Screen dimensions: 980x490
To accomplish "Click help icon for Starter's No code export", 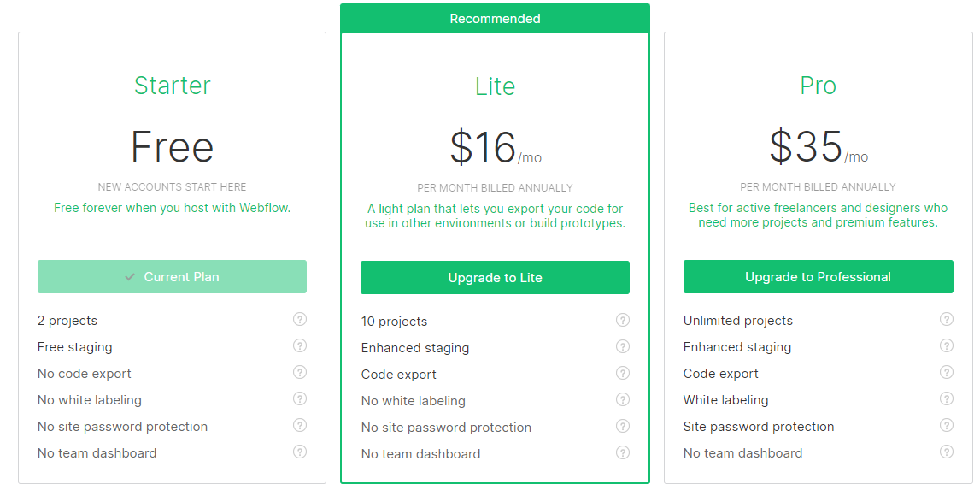I will pos(300,372).
